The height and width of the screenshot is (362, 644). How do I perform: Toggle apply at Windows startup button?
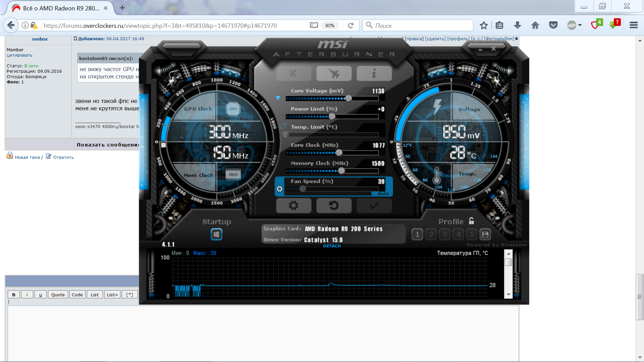click(x=216, y=234)
